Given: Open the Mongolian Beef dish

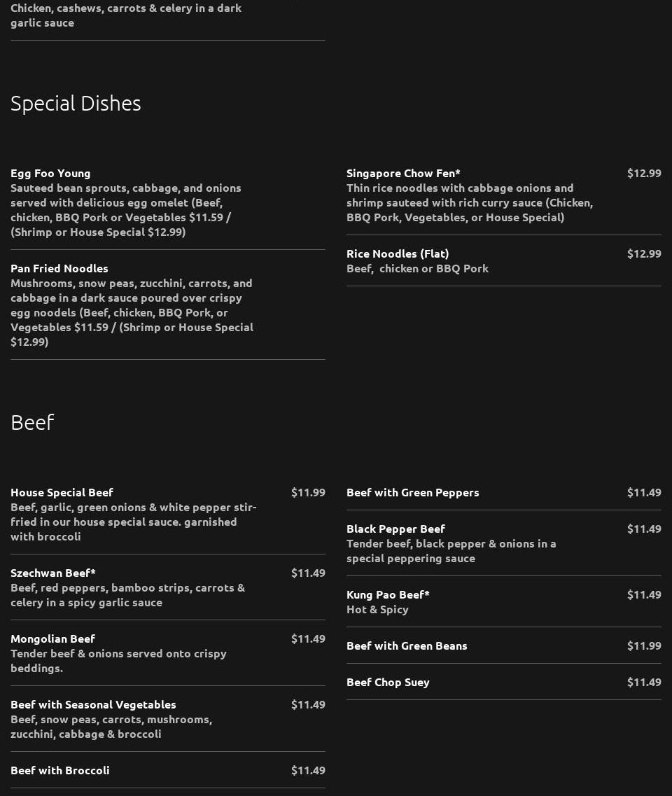Looking at the screenshot, I should tap(52, 638).
